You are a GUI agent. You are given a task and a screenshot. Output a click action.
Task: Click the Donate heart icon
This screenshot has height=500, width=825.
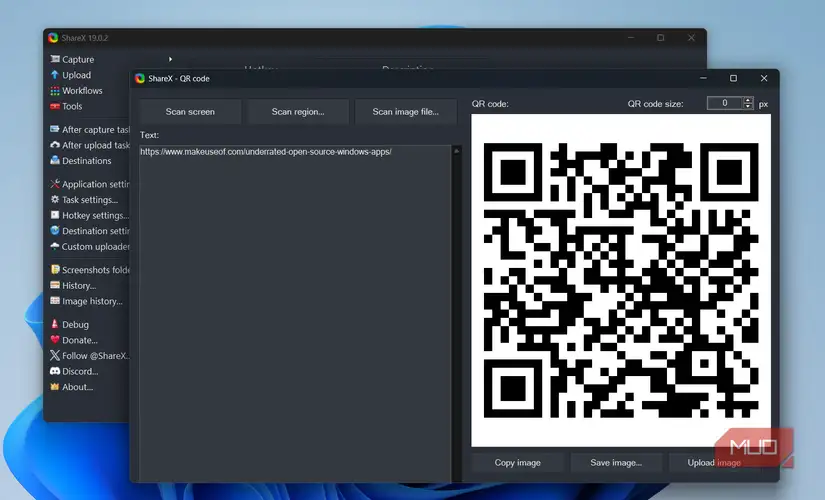pyautogui.click(x=55, y=339)
